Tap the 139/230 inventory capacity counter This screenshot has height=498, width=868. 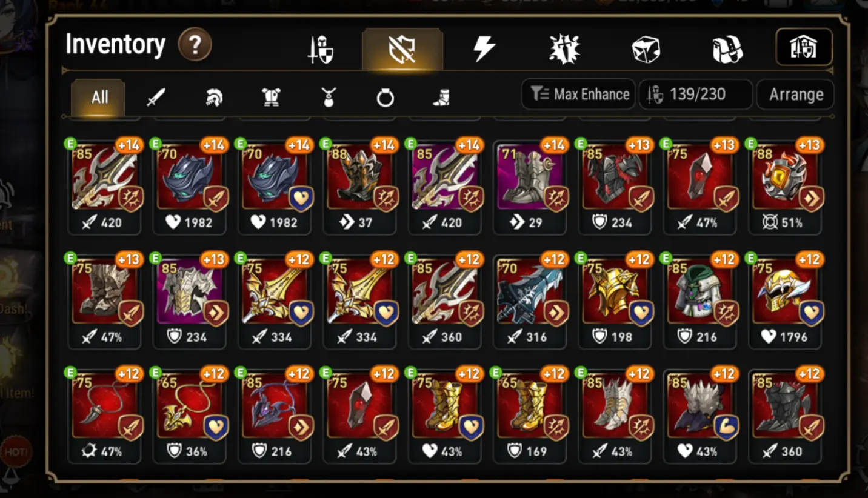(x=696, y=95)
